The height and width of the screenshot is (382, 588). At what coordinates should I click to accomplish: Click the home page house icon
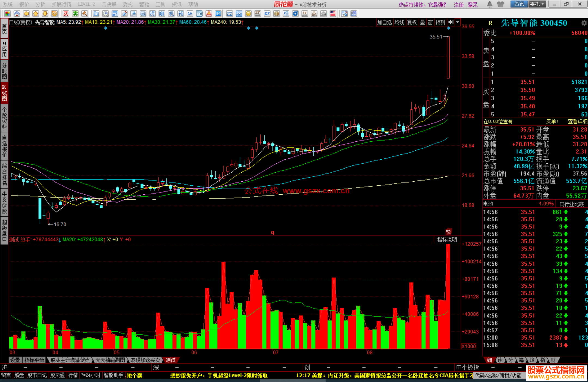17,14
